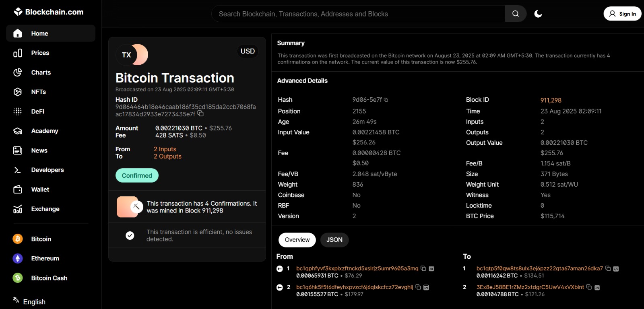Image resolution: width=644 pixels, height=309 pixels.
Task: Click the Position value 2155
Action: click(359, 111)
